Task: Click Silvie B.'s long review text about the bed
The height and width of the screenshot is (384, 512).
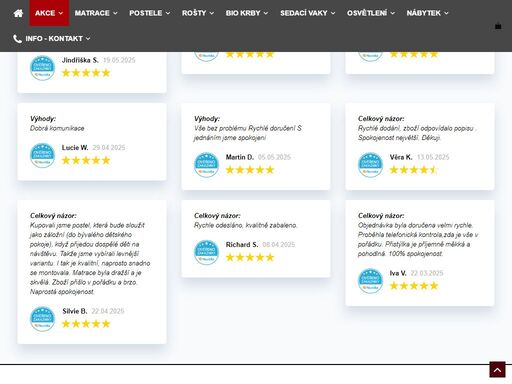Action: pyautogui.click(x=90, y=258)
